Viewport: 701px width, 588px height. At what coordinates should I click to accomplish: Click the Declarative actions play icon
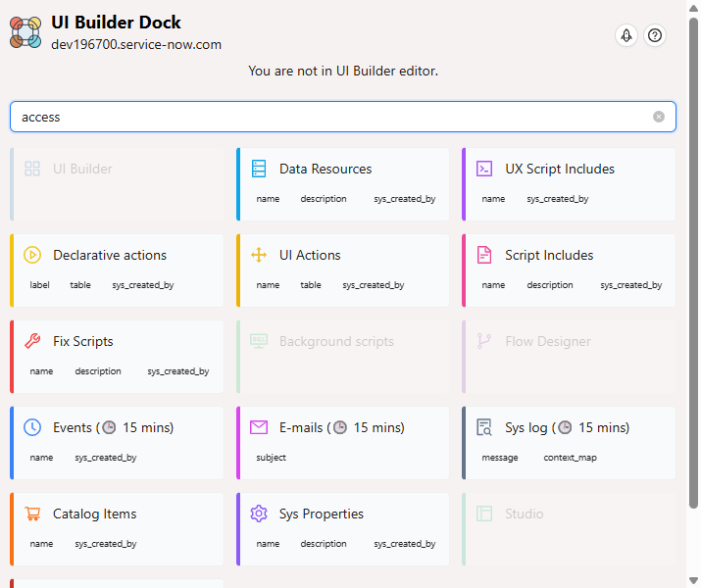tap(32, 255)
